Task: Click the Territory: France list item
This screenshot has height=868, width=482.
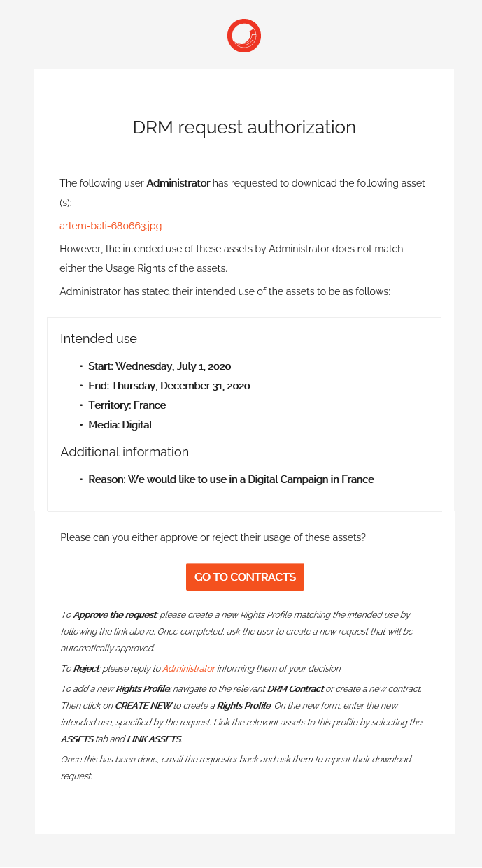Action: click(x=127, y=405)
